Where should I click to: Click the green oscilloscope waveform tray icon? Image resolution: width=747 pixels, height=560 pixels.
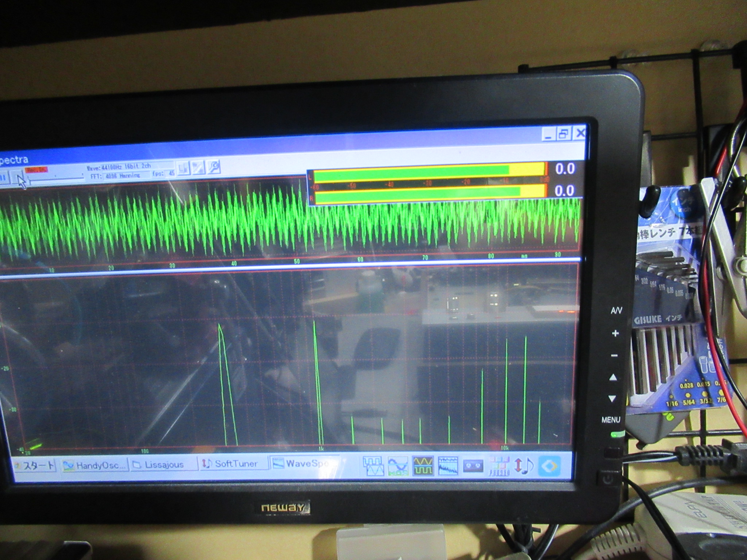click(423, 466)
